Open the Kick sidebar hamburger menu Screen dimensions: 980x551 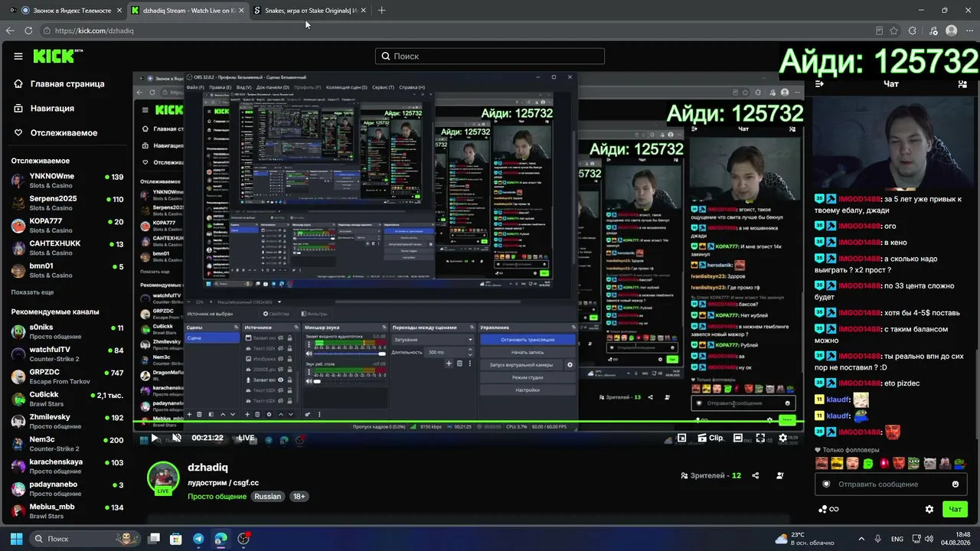(18, 56)
